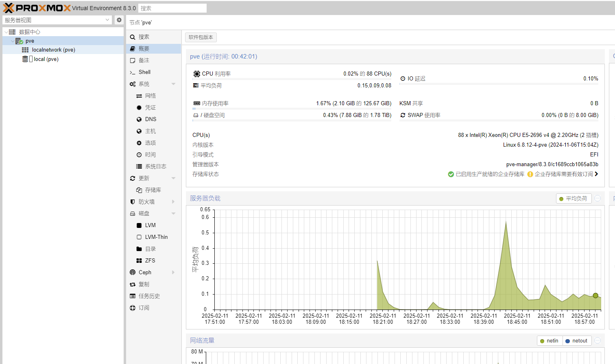Viewport: 615px width, 364px height.
Task: Collapse the 系统 menu section
Action: click(x=174, y=84)
